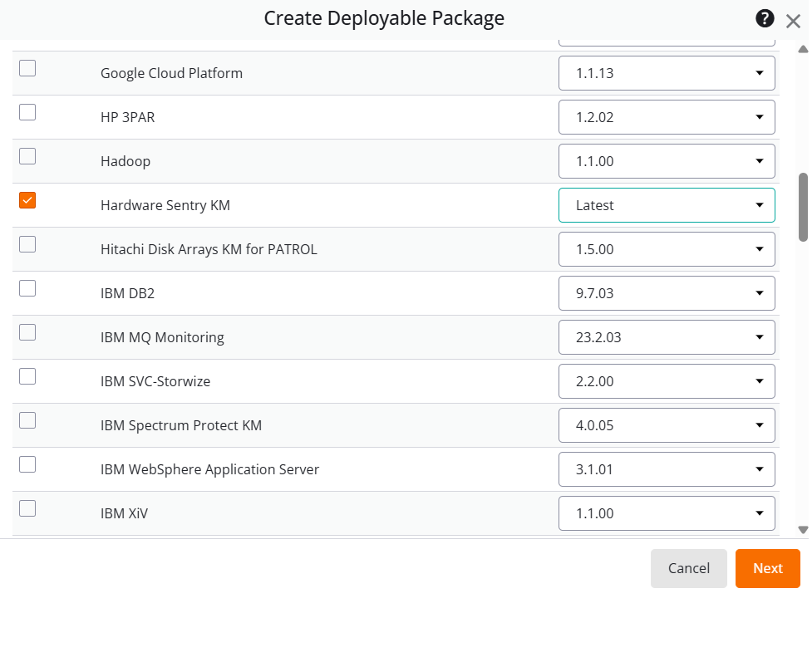Close the Create Deployable Package dialog

pyautogui.click(x=793, y=21)
